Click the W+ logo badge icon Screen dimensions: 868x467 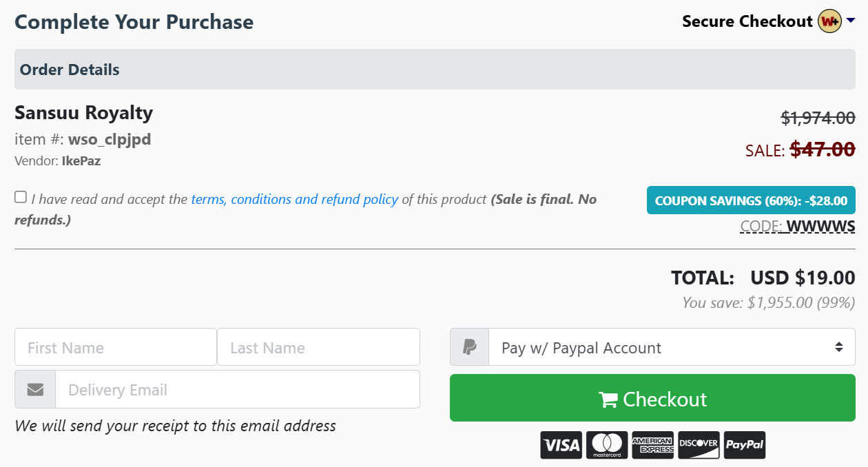point(829,21)
